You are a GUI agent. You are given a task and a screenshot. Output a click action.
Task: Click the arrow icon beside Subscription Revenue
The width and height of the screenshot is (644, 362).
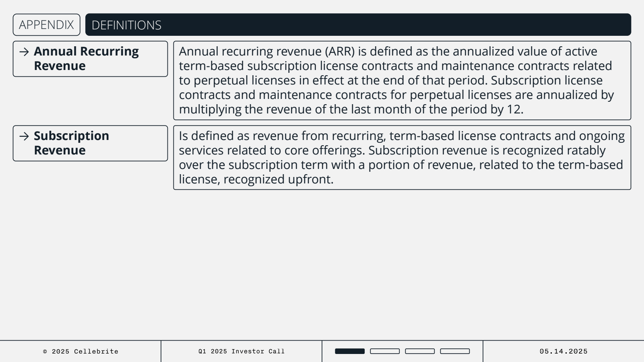24,136
